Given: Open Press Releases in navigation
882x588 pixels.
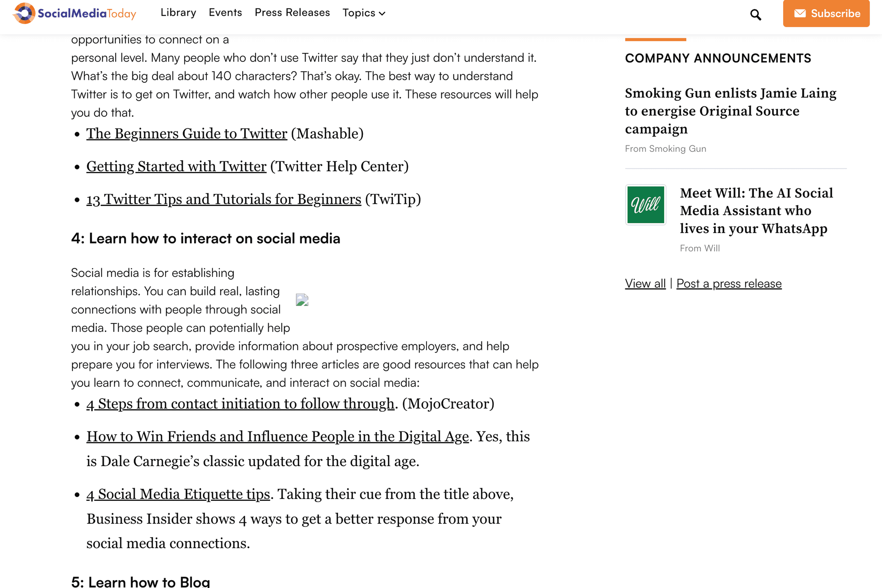Looking at the screenshot, I should click(292, 13).
